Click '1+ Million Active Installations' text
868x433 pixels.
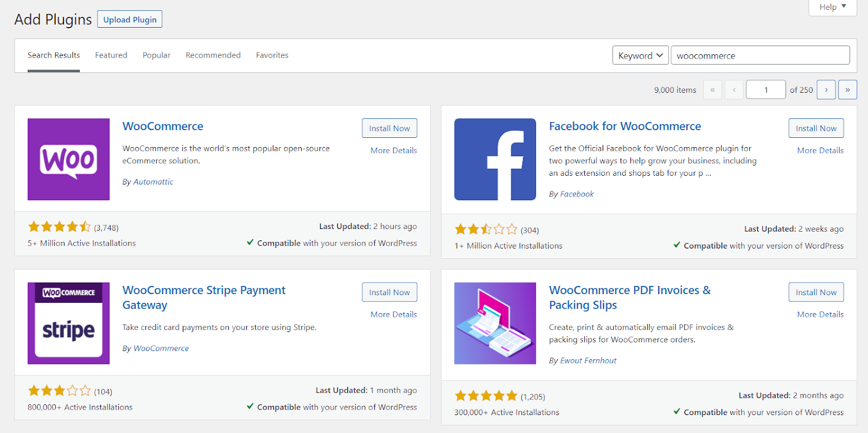pyautogui.click(x=508, y=246)
